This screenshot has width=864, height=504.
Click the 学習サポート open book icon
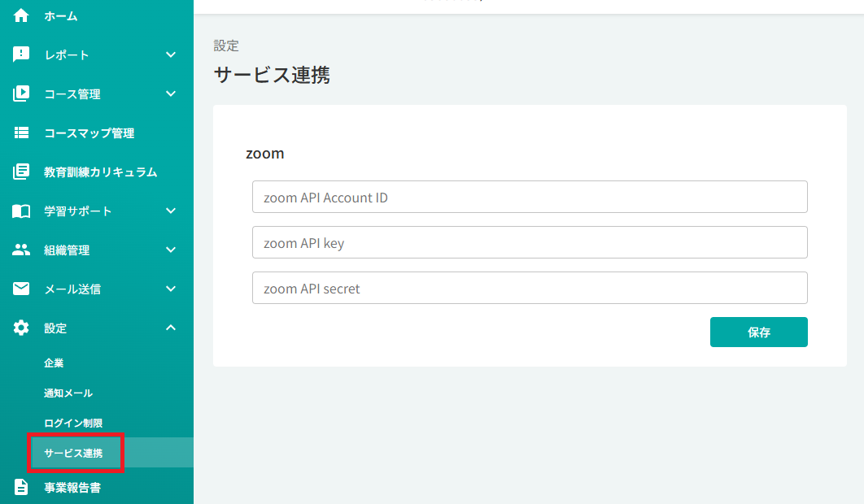pyautogui.click(x=21, y=211)
